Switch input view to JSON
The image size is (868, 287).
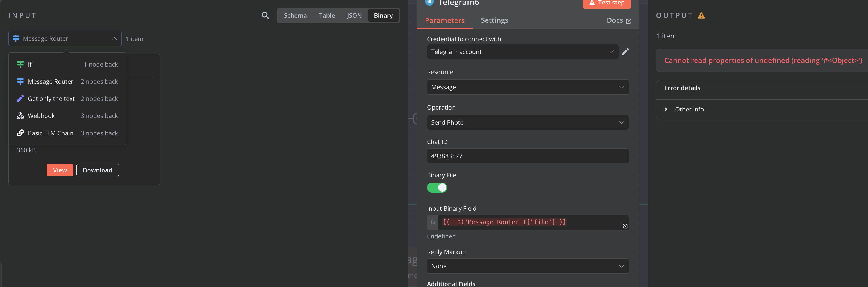click(354, 15)
